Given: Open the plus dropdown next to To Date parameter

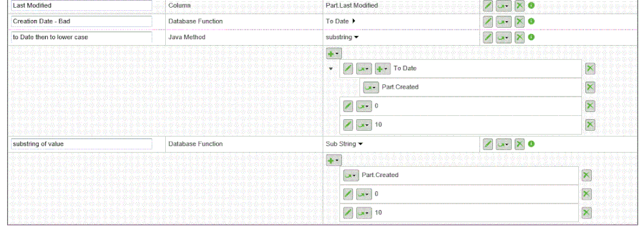Looking at the screenshot, I should pyautogui.click(x=383, y=69).
